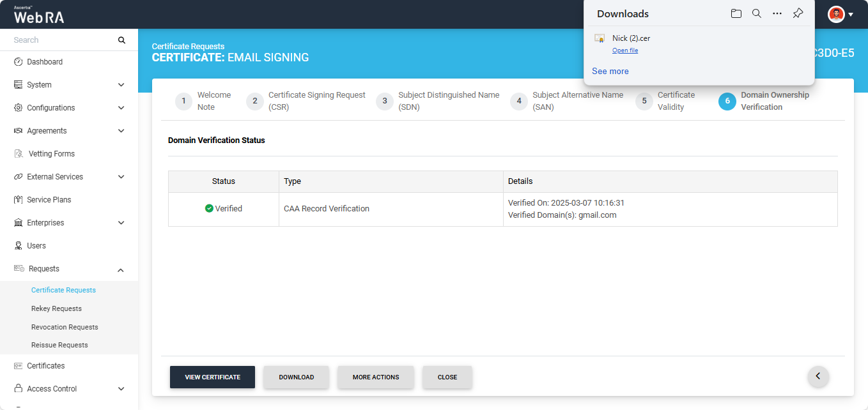868x410 pixels.
Task: Select step 4 Subject Alternative Name
Action: [519, 101]
